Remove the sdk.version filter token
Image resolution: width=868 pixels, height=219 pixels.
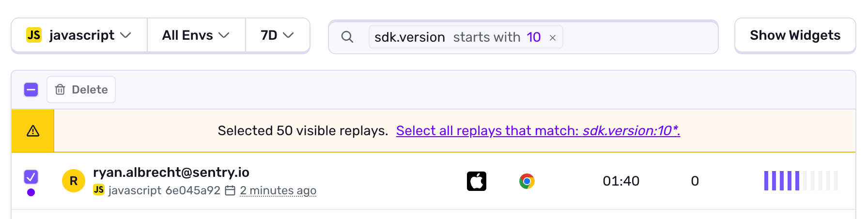click(x=552, y=38)
